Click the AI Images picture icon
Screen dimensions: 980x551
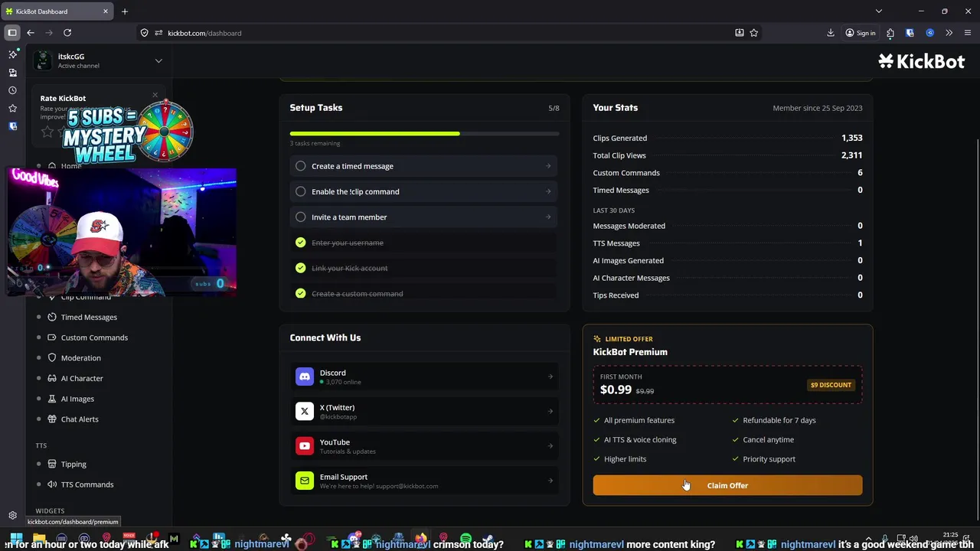[52, 399]
